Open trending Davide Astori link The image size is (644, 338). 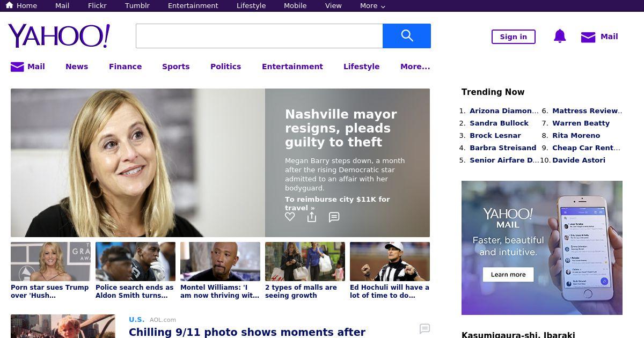(579, 160)
